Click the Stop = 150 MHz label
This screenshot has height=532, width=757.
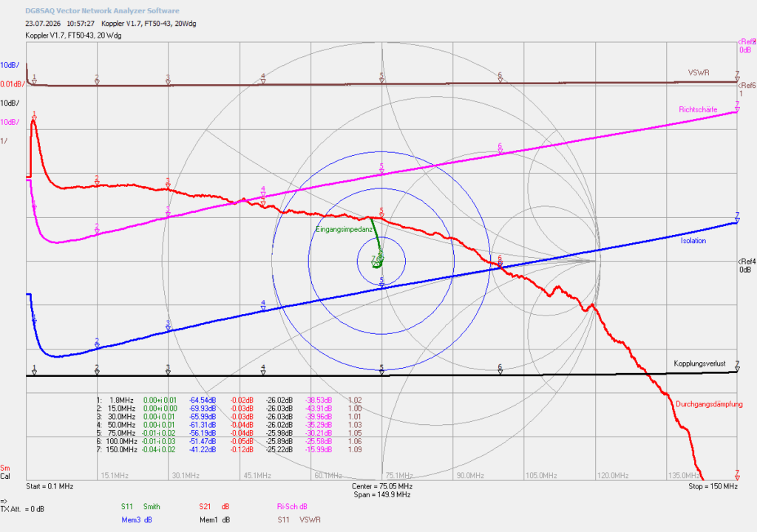pyautogui.click(x=713, y=487)
